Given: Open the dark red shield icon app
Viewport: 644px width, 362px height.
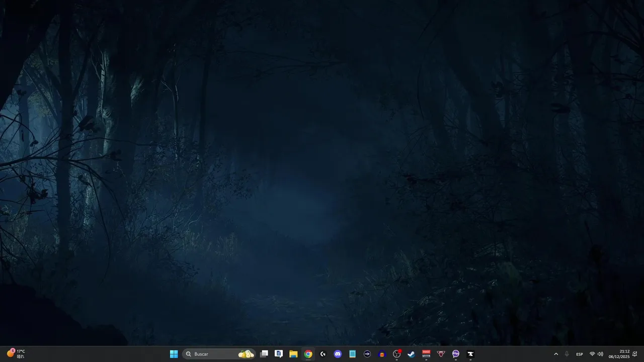Looking at the screenshot, I should point(441,354).
